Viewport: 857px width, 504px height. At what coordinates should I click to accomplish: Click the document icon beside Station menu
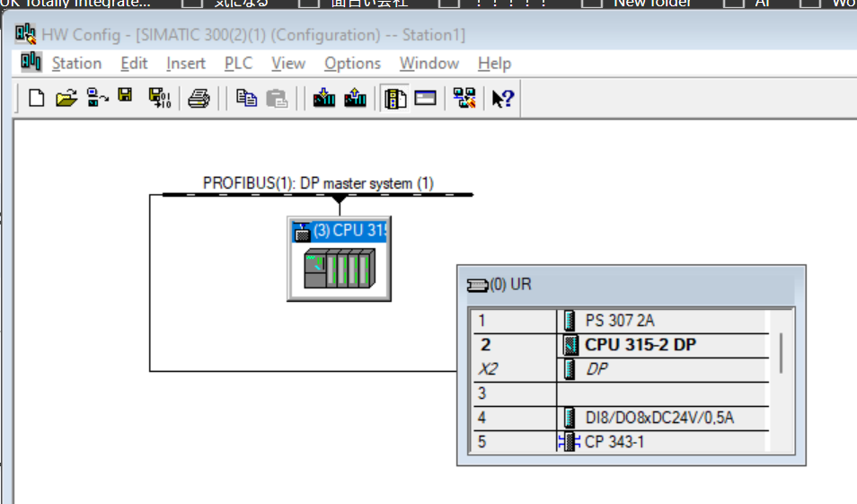(x=31, y=62)
